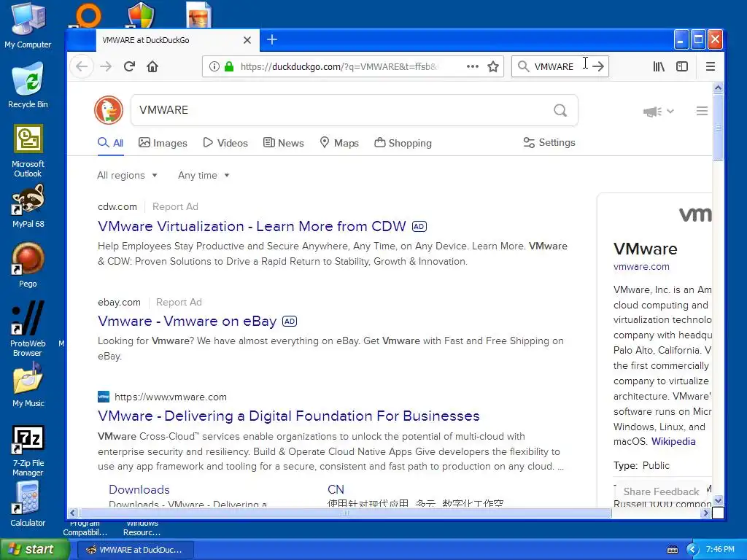Click the green secure padlock icon

point(229,66)
